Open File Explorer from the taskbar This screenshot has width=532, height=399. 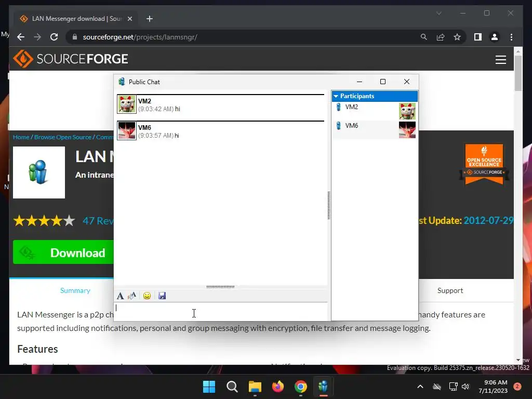tap(255, 387)
